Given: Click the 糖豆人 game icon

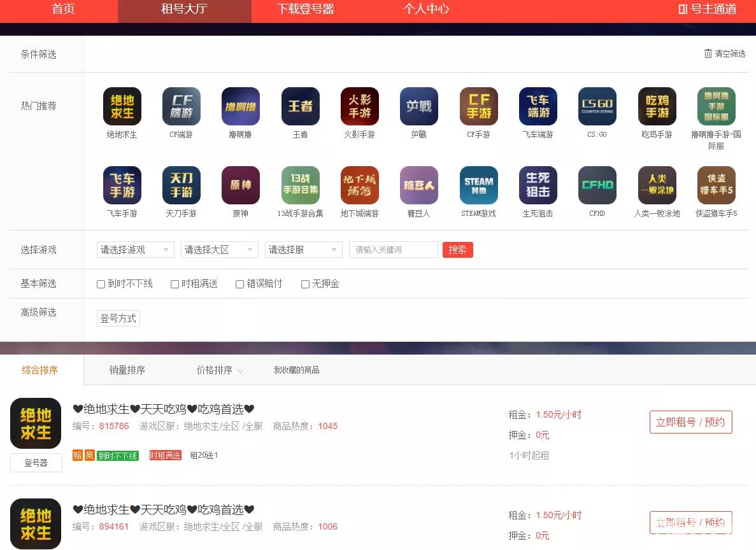Looking at the screenshot, I should (x=418, y=185).
